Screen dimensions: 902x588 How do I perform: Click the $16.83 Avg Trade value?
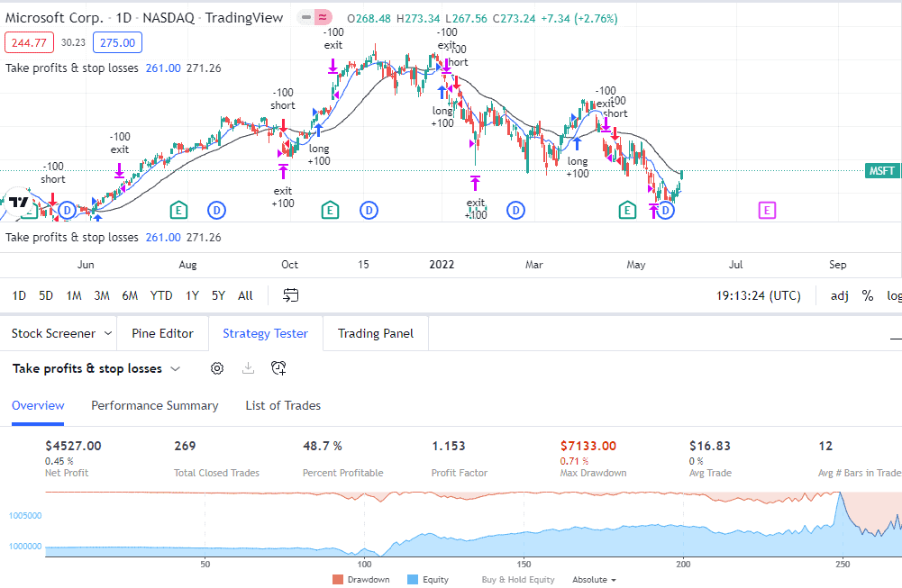click(x=710, y=446)
